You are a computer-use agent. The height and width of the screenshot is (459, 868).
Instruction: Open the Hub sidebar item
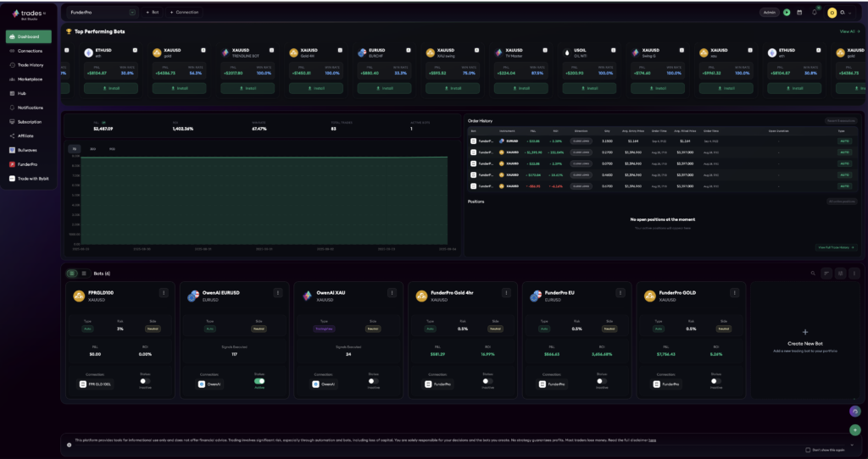[28, 93]
